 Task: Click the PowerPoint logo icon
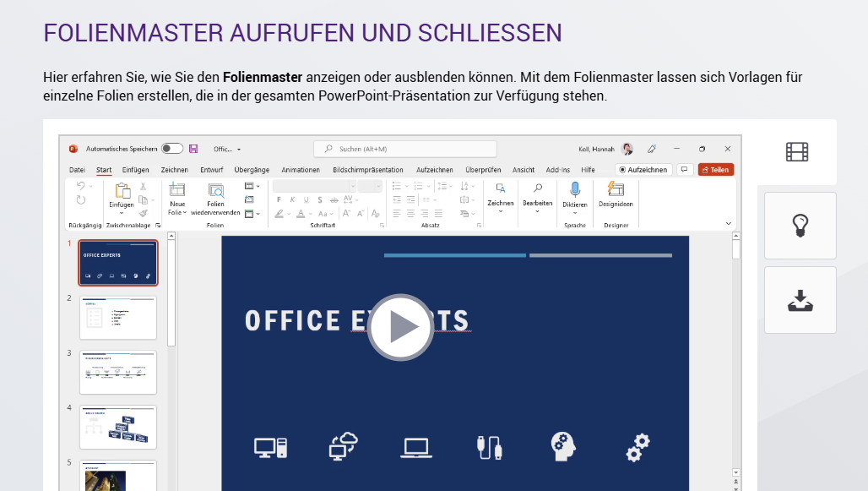click(73, 149)
